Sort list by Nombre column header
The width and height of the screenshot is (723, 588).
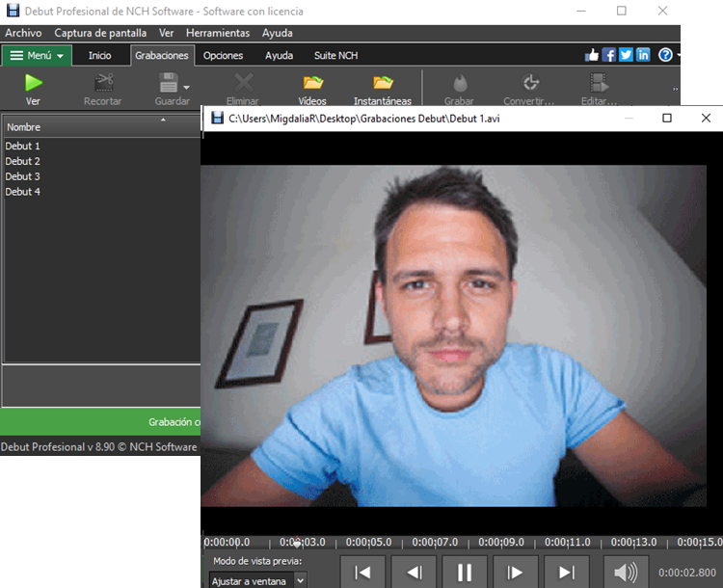pos(101,127)
